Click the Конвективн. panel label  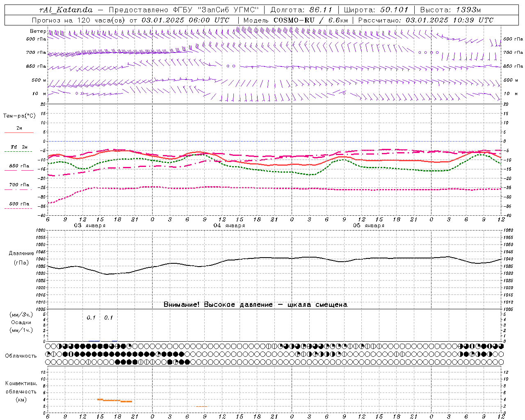pyautogui.click(x=21, y=383)
